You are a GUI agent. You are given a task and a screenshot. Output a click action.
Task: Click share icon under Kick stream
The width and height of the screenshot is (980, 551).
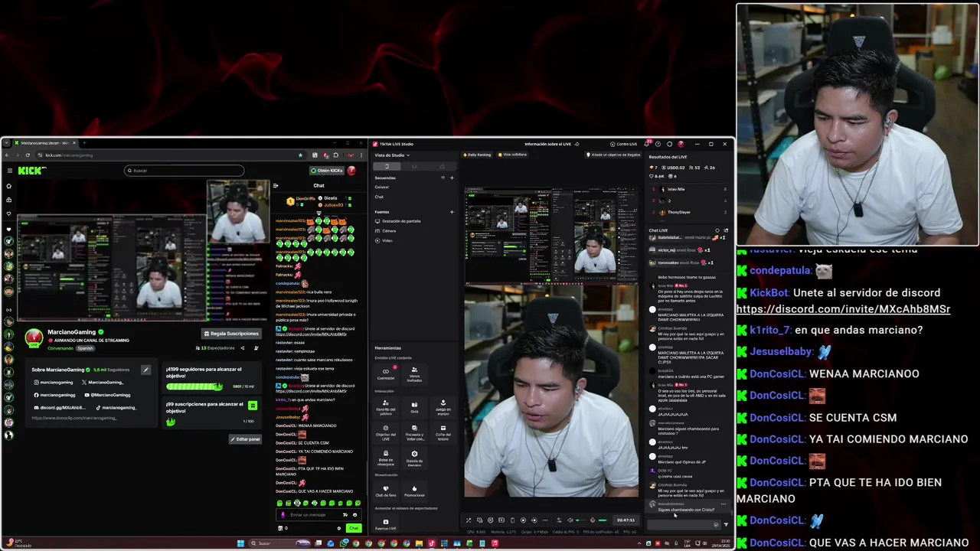[243, 348]
